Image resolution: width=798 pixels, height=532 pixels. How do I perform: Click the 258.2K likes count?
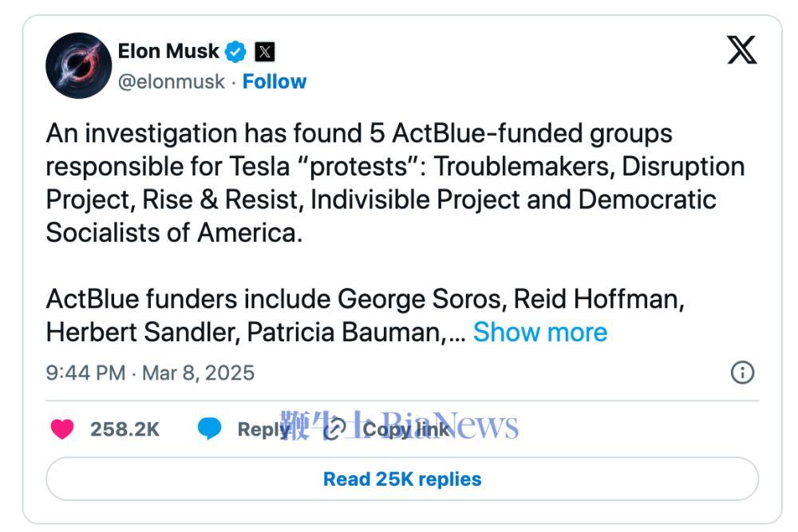(124, 429)
